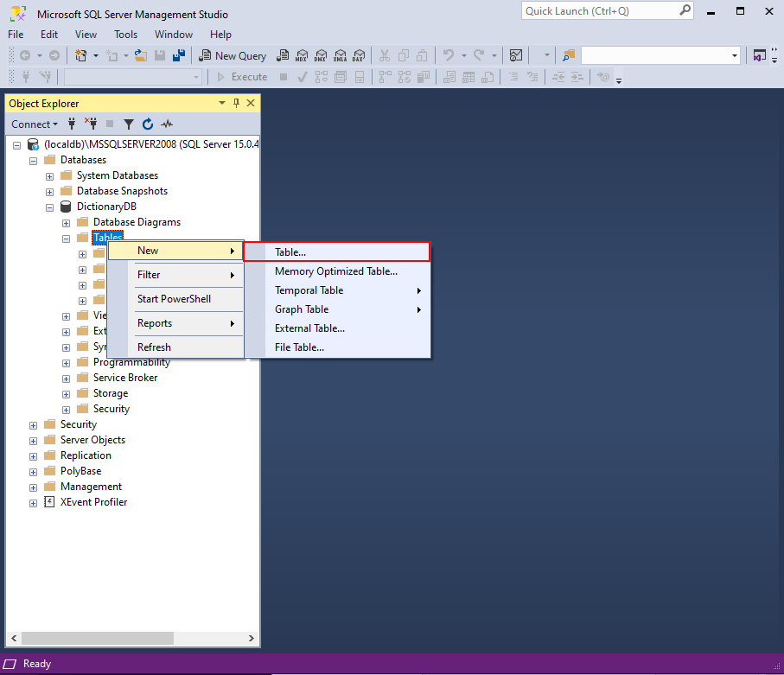Open a new DAX query window
Image resolution: width=784 pixels, height=675 pixels.
(x=359, y=55)
